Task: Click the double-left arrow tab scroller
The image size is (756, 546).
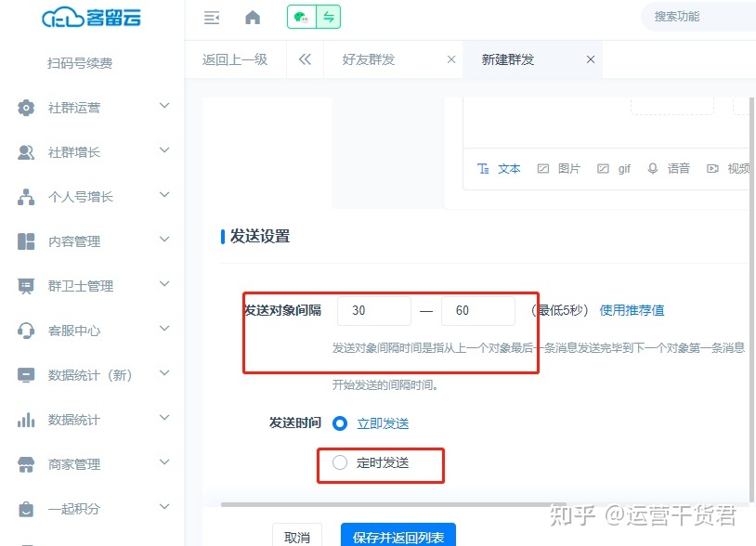Action: point(305,59)
